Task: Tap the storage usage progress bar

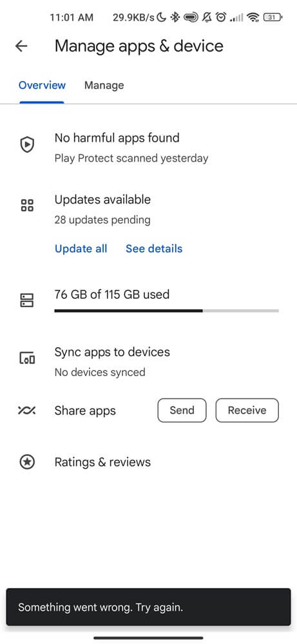Action: click(166, 311)
